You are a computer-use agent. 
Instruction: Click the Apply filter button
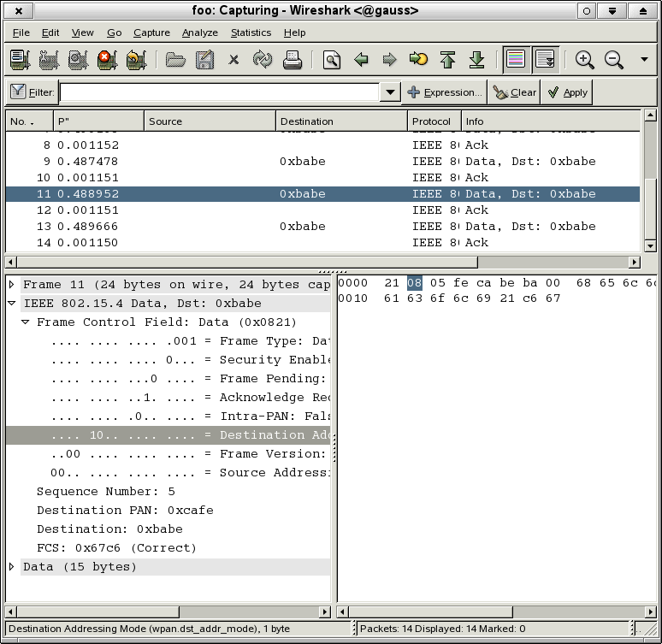(567, 92)
